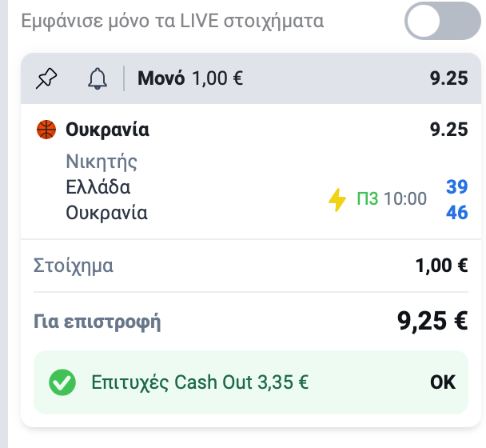
Task: Click the basketball sport icon
Action: 46,130
